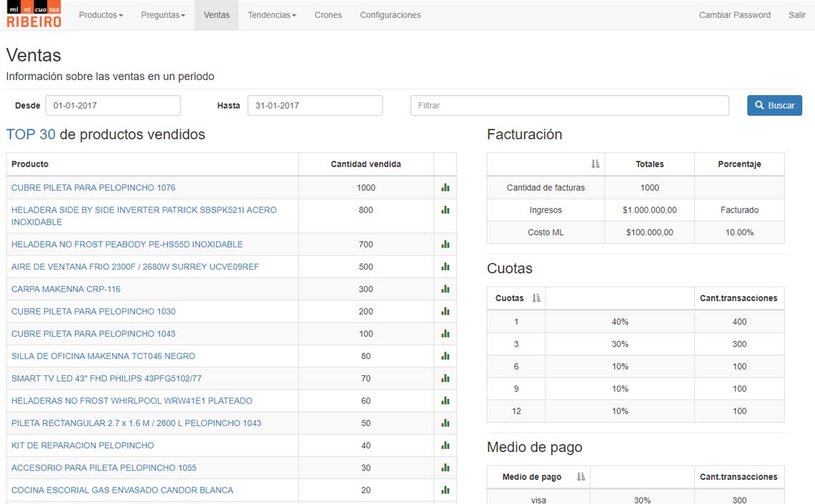View chart for KIT DE REPARACION PELOPINCHO
815x504 pixels.
pos(445,445)
